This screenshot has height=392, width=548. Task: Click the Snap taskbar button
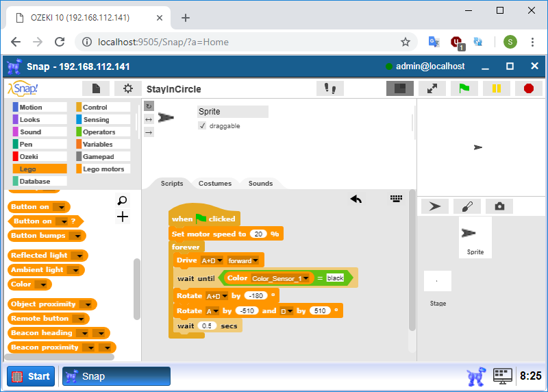pyautogui.click(x=116, y=376)
